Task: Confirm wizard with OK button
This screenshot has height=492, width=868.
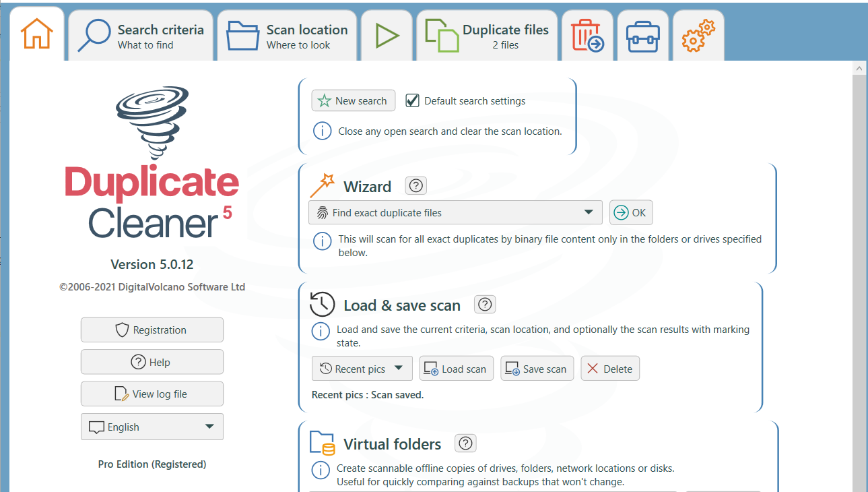Action: pos(631,212)
